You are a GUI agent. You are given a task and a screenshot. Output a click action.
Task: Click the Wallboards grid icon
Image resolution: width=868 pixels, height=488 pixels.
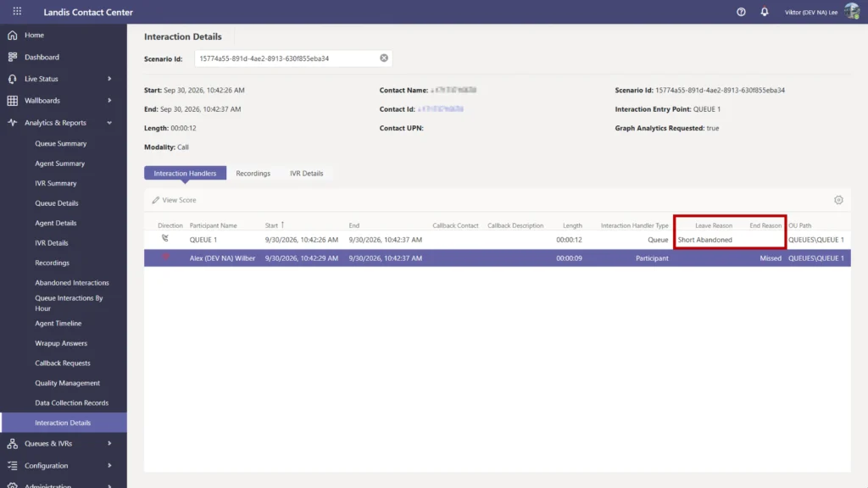click(12, 101)
